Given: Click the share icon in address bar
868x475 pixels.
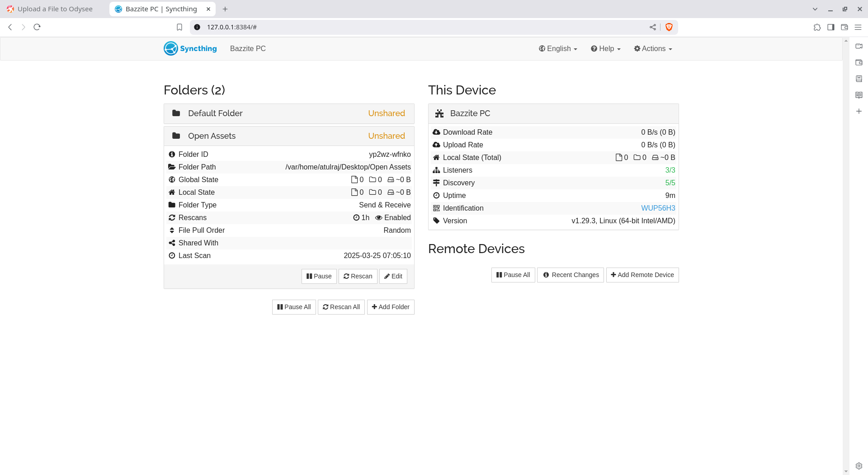Looking at the screenshot, I should tap(653, 27).
